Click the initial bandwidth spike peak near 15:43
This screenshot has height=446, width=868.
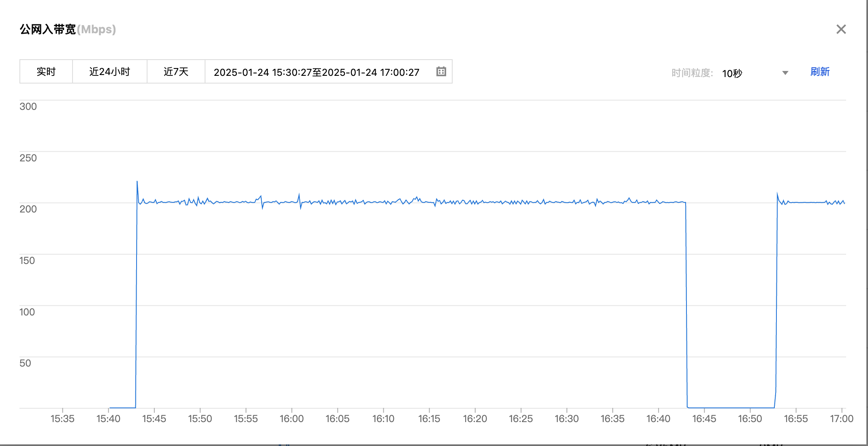click(137, 181)
